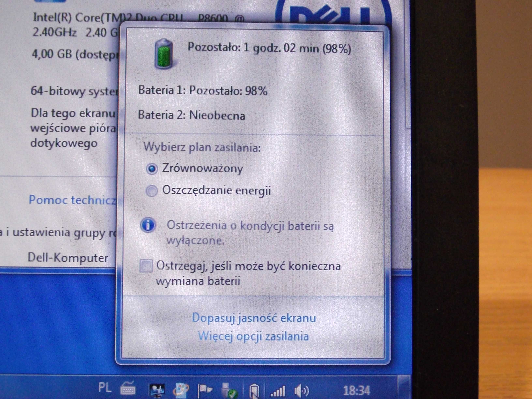
Task: Click the 'Wybierz plan zasilania:' label
Action: tap(202, 147)
